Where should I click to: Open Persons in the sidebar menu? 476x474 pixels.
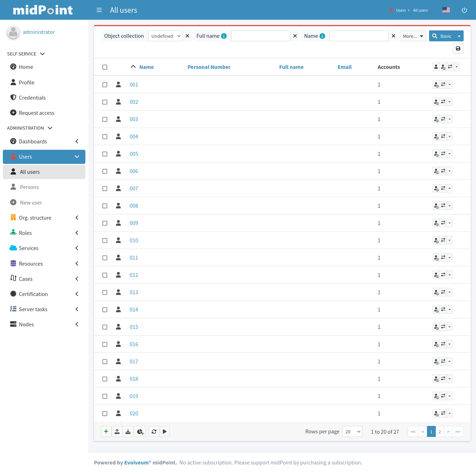coord(29,187)
